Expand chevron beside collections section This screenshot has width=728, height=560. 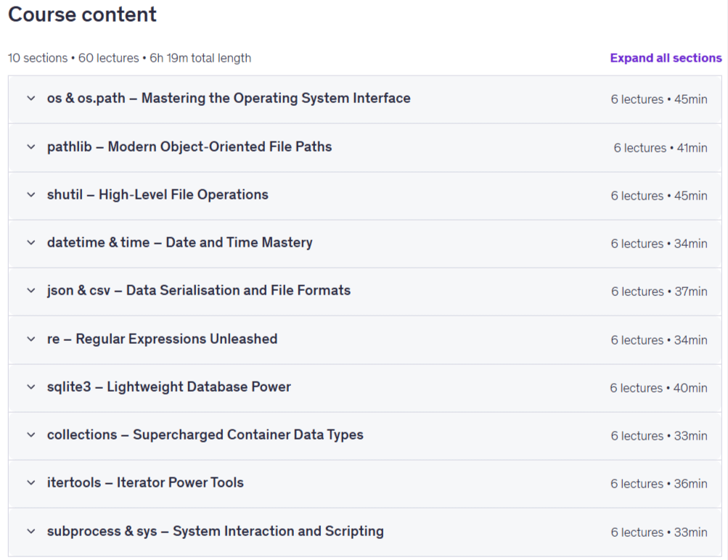31,435
